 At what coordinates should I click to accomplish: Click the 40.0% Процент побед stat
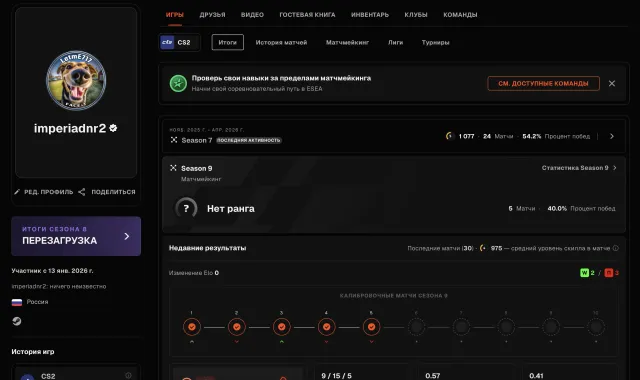(x=581, y=209)
